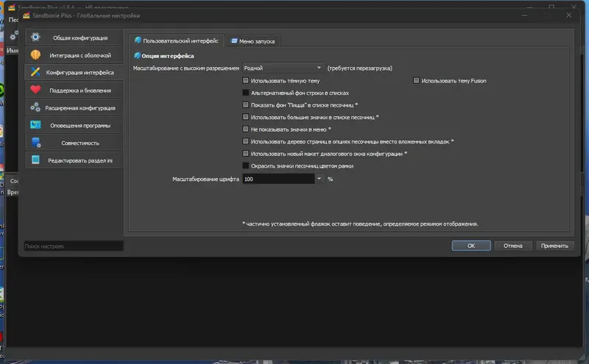Click the Оповещения программы icon
Image resolution: width=589 pixels, height=364 pixels.
(x=35, y=125)
